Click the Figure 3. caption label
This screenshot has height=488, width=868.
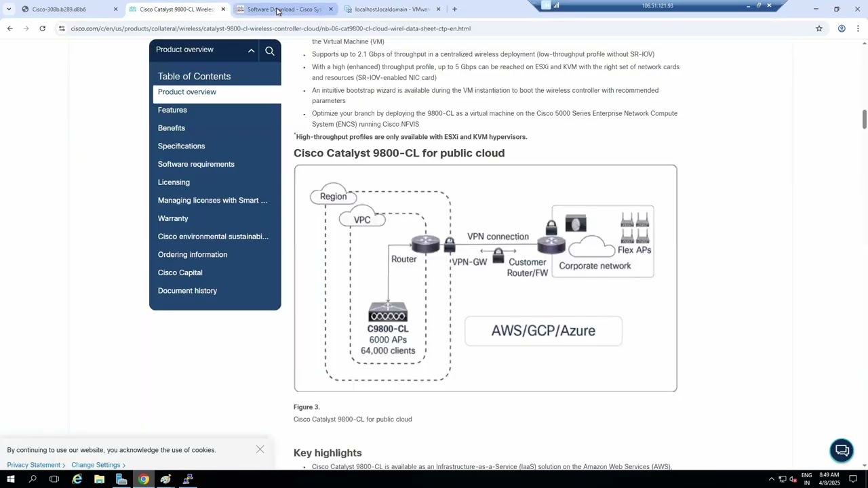307,407
